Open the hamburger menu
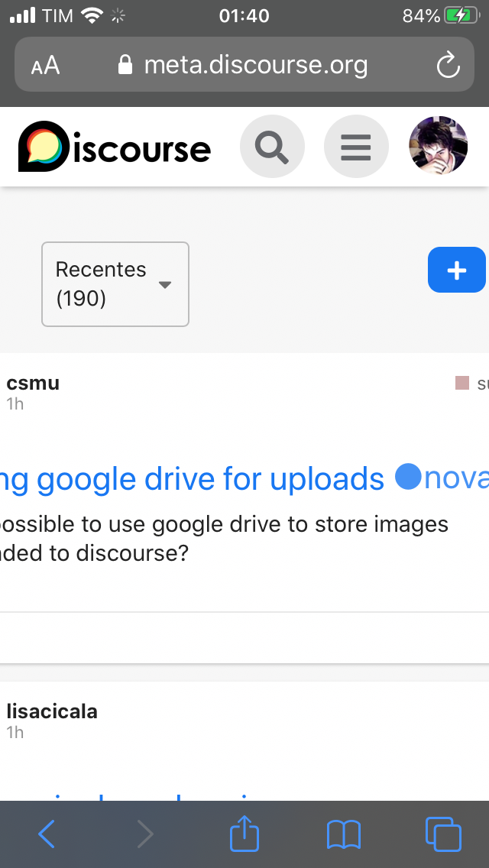This screenshot has height=868, width=489. 356,146
